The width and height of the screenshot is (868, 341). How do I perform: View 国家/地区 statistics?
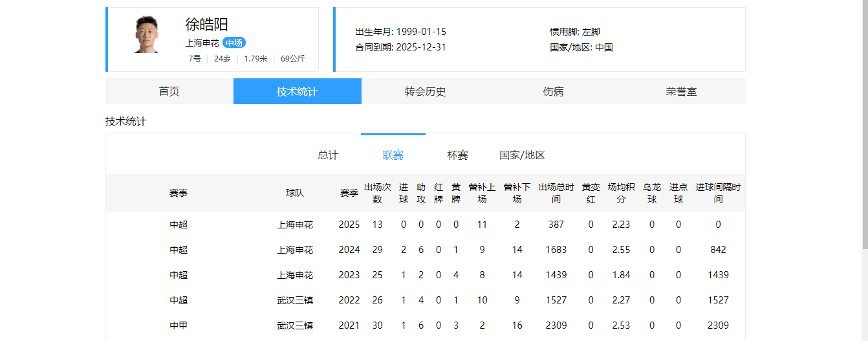click(x=522, y=155)
